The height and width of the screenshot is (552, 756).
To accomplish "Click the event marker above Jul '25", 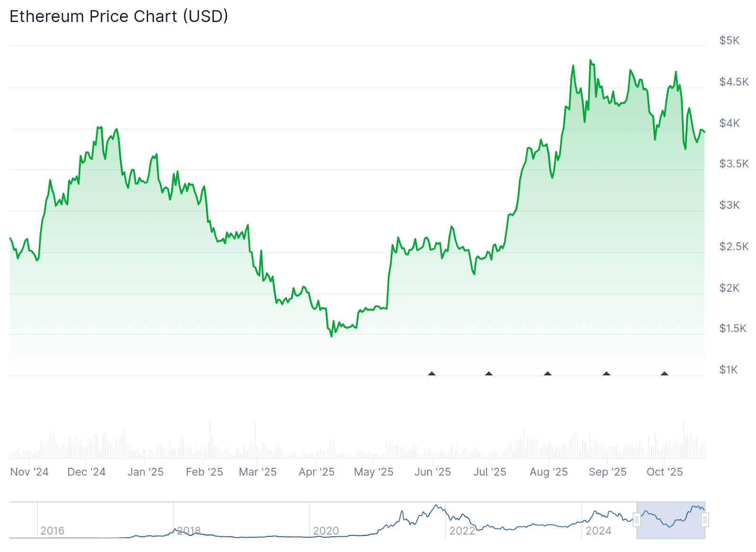I will point(489,374).
